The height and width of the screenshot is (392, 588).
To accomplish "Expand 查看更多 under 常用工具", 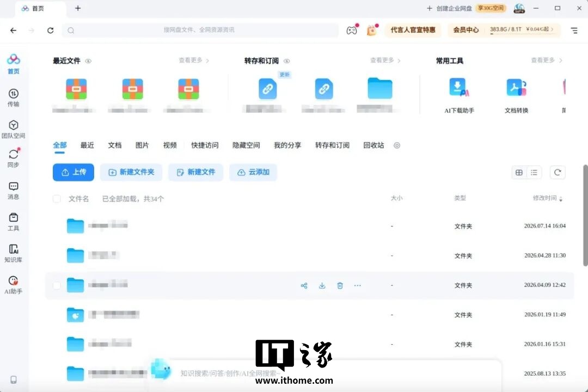I will pyautogui.click(x=547, y=60).
